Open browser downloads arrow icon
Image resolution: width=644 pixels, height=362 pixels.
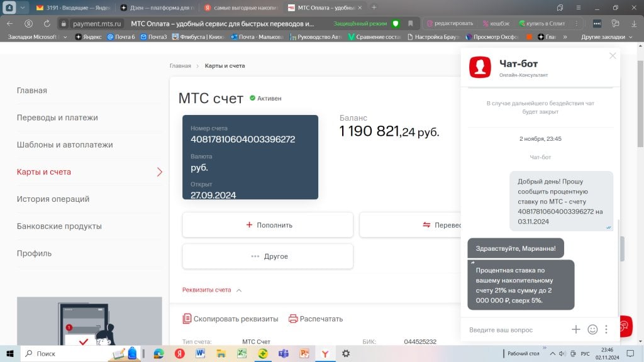pyautogui.click(x=634, y=23)
